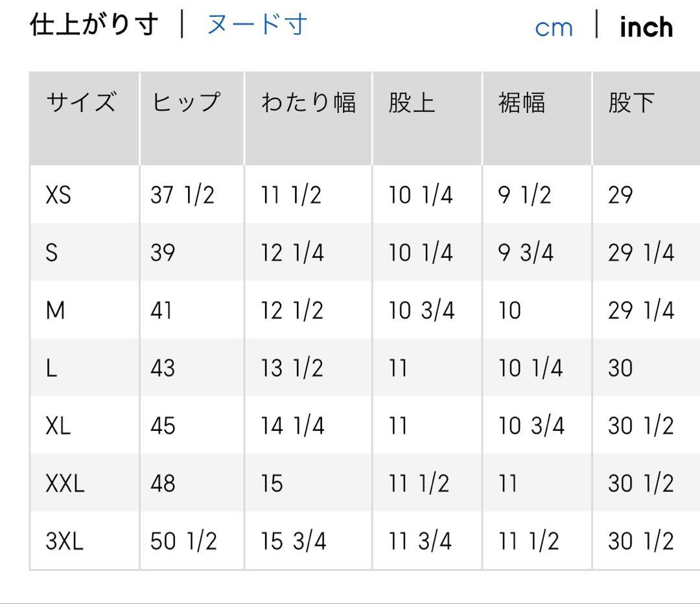Click the 15 3/4 thigh width cell
The height and width of the screenshot is (604, 700).
(x=294, y=541)
